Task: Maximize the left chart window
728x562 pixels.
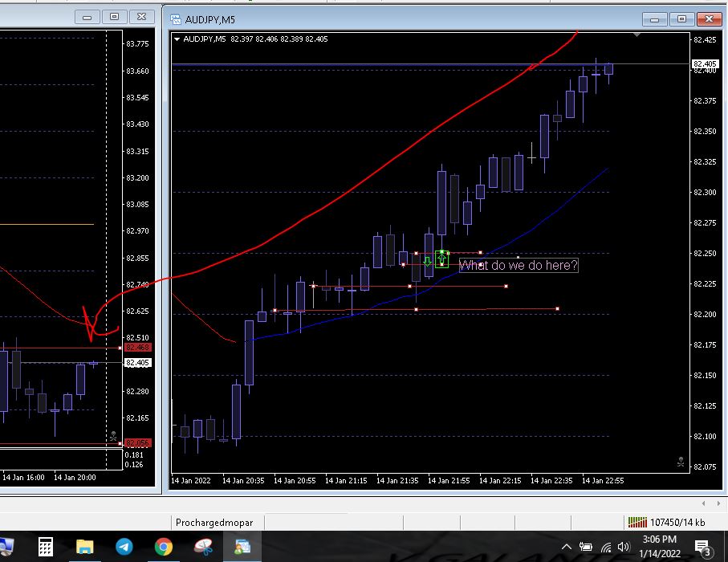Action: pyautogui.click(x=114, y=17)
